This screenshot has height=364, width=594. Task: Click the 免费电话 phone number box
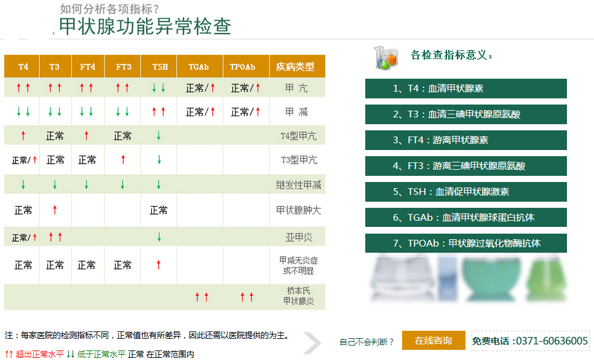529,341
